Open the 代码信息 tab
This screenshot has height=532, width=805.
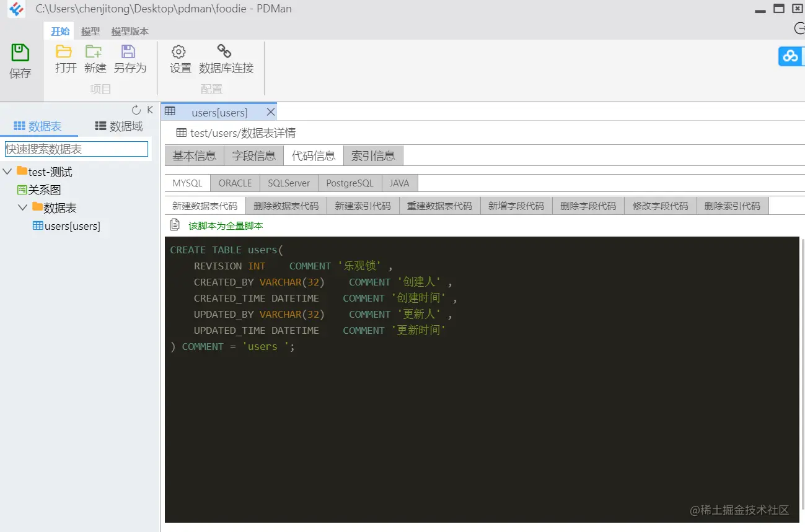[314, 155]
